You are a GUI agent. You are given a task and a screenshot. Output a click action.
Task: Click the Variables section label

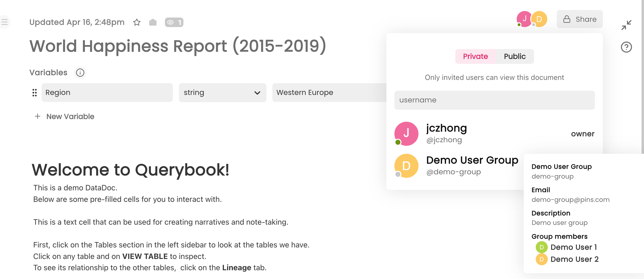pos(48,73)
